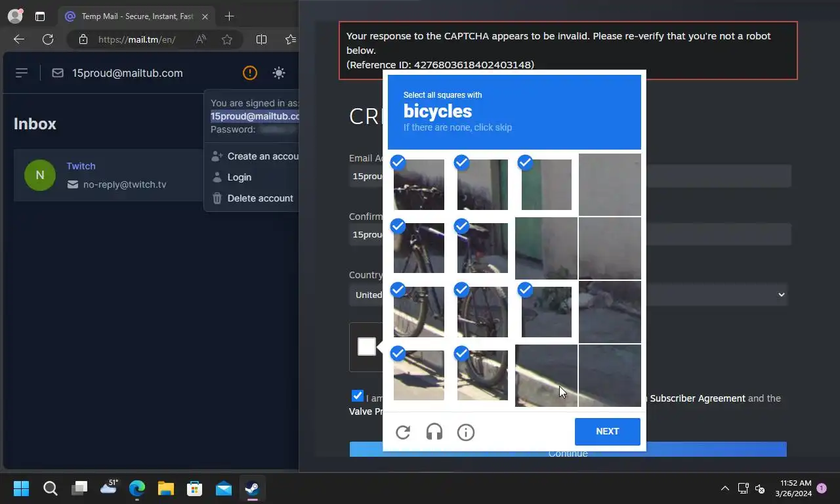This screenshot has height=504, width=840.
Task: Open Windows Search from taskbar
Action: (x=51, y=488)
